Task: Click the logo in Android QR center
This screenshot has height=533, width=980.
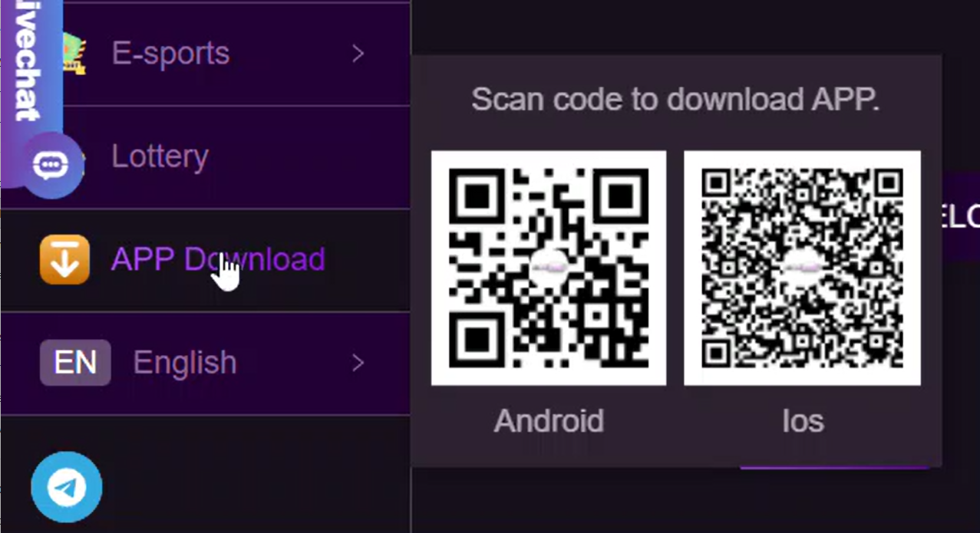Action: pyautogui.click(x=549, y=268)
